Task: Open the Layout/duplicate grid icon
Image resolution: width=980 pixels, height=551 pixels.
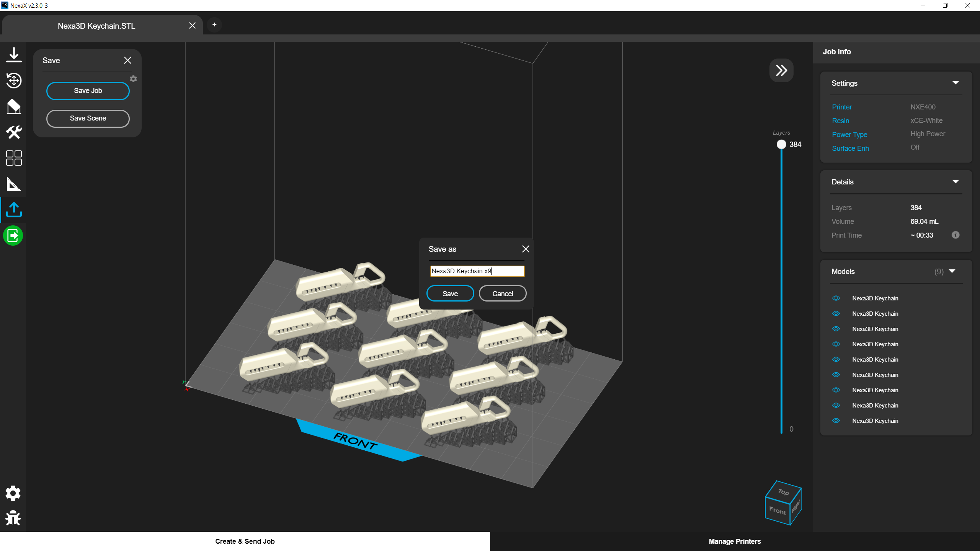Action: click(x=14, y=158)
